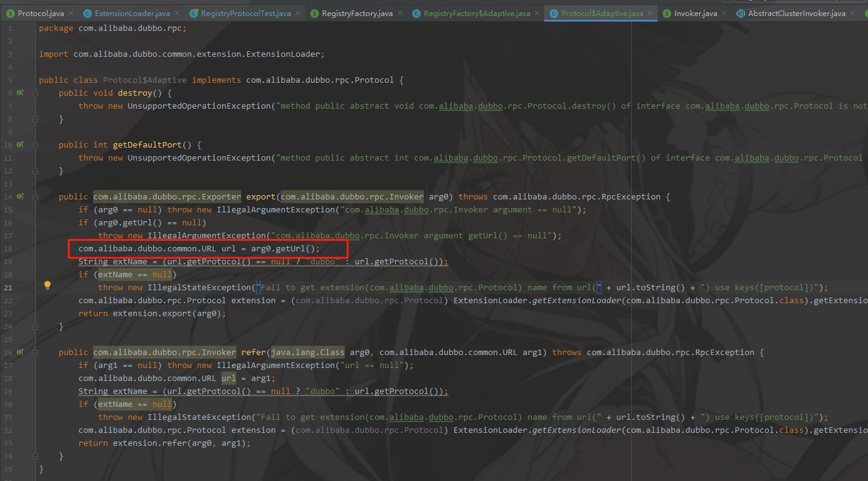Select the Protocol$Adaptive.java tab
The height and width of the screenshot is (481, 868).
(x=602, y=13)
